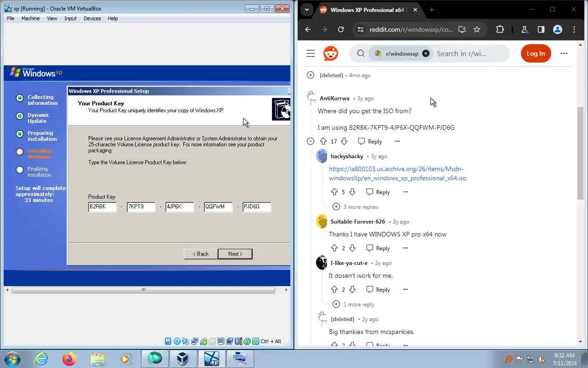Click the Reddit search box
This screenshot has height=368, width=588.
pos(469,53)
